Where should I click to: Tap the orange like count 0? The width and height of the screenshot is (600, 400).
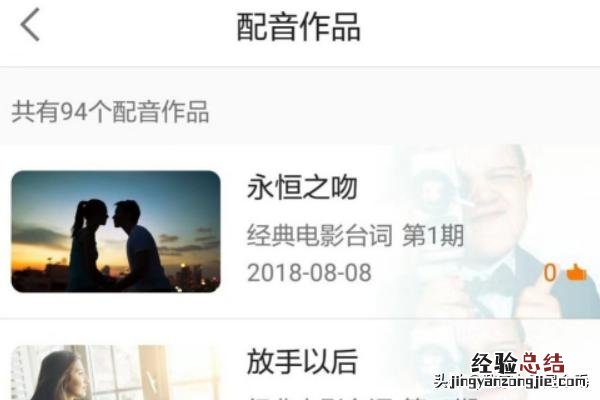(550, 273)
